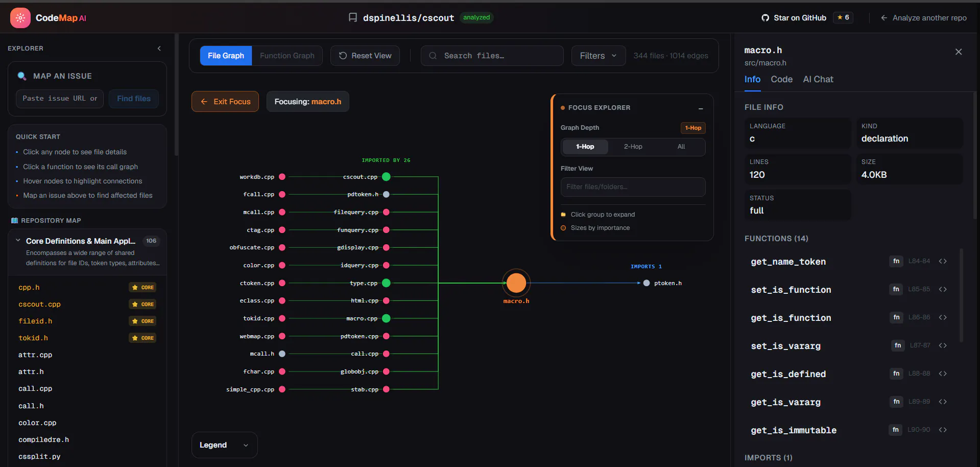Click the set_is_vararg function name
The height and width of the screenshot is (467, 980).
[x=785, y=346]
